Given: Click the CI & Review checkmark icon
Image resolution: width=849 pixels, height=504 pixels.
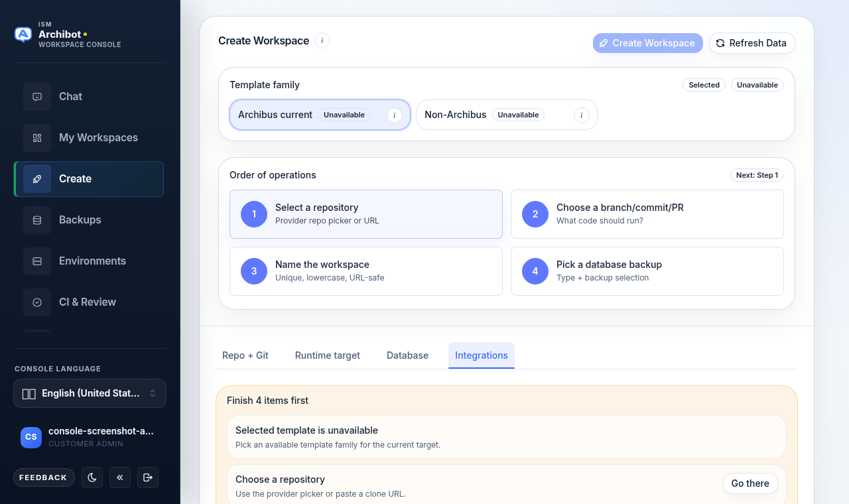Looking at the screenshot, I should (37, 302).
